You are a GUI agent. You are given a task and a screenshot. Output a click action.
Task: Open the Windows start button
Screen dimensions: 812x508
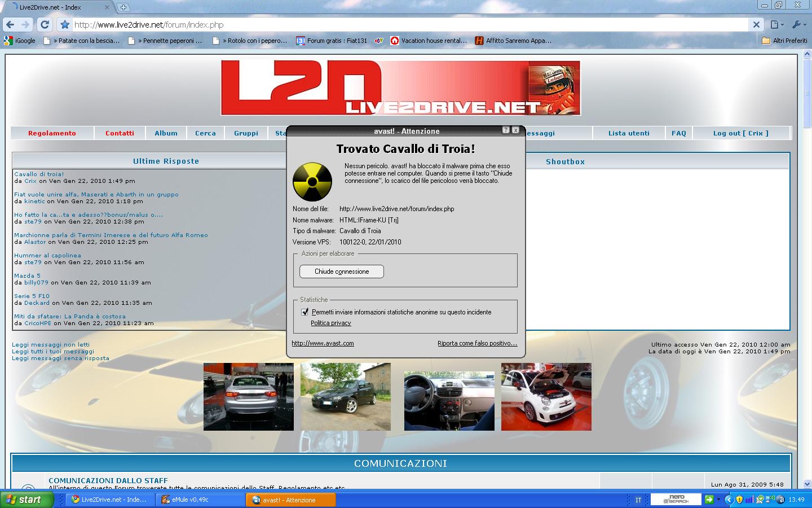27,500
